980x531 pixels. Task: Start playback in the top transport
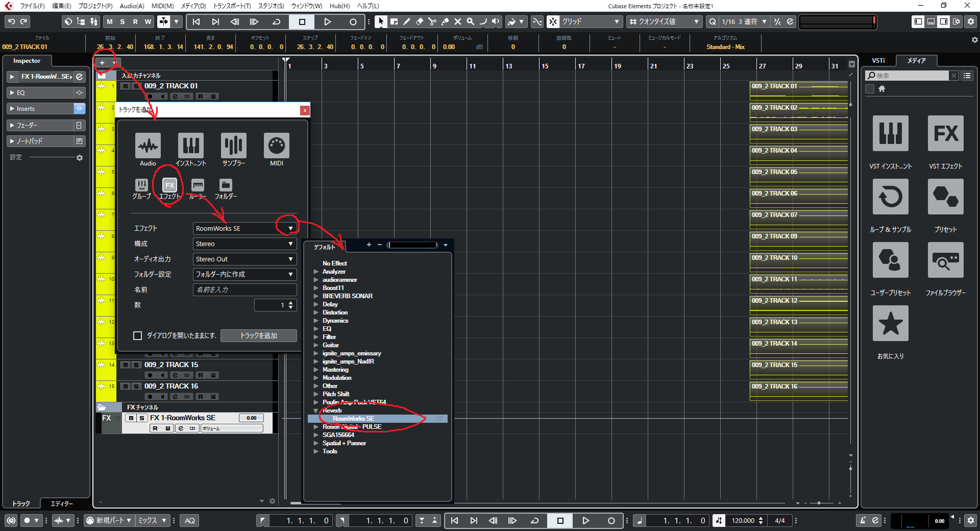click(x=327, y=22)
